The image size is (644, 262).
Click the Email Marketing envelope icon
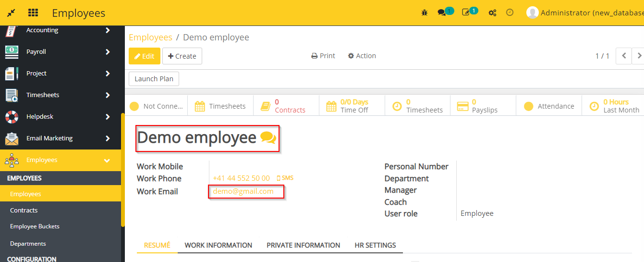point(12,138)
